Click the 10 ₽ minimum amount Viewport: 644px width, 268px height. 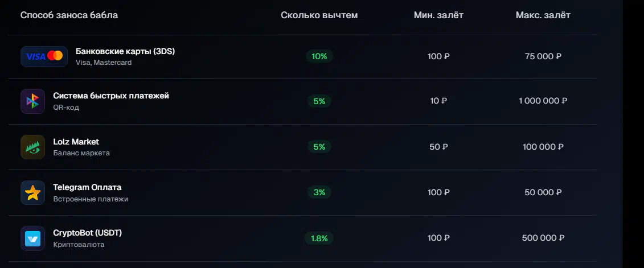[438, 101]
